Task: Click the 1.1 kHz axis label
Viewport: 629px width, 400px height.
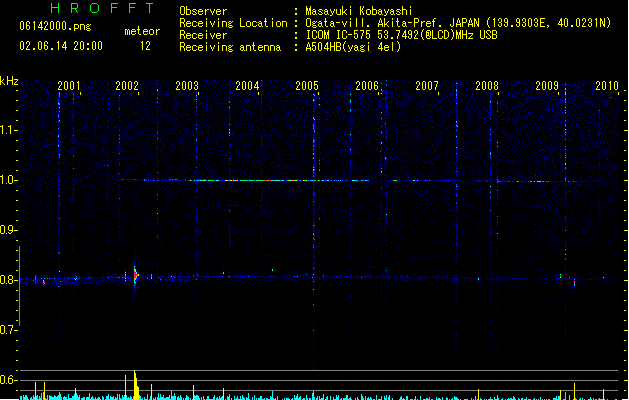Action: (x=8, y=130)
